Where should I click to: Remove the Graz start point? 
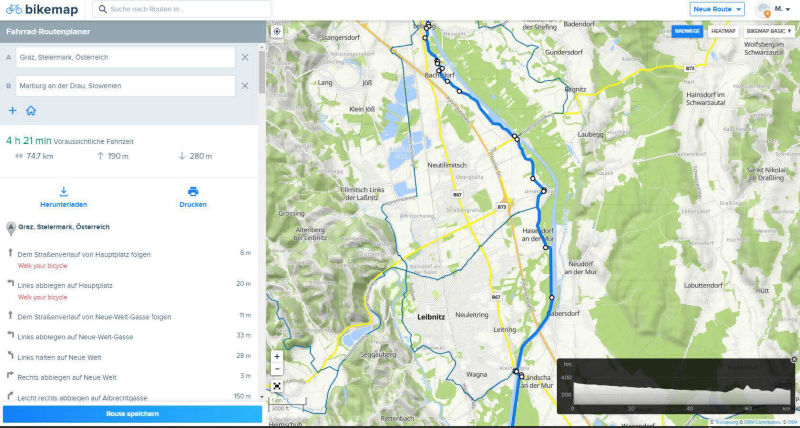coord(245,57)
